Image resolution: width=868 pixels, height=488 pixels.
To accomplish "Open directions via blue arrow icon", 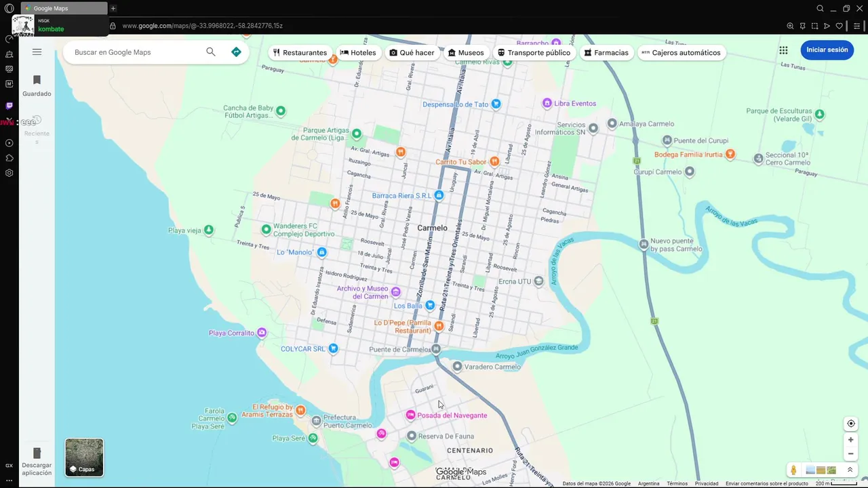I will click(x=236, y=52).
